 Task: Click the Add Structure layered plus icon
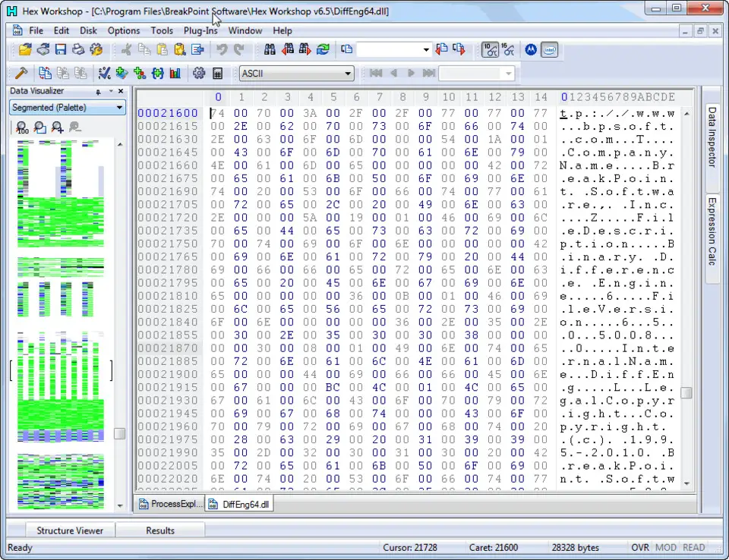121,73
